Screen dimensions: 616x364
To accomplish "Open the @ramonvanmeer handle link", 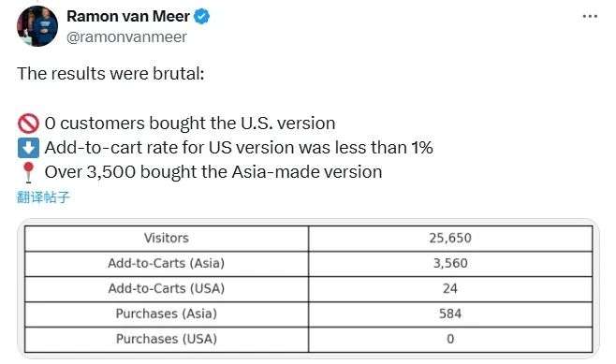I will pos(126,36).
